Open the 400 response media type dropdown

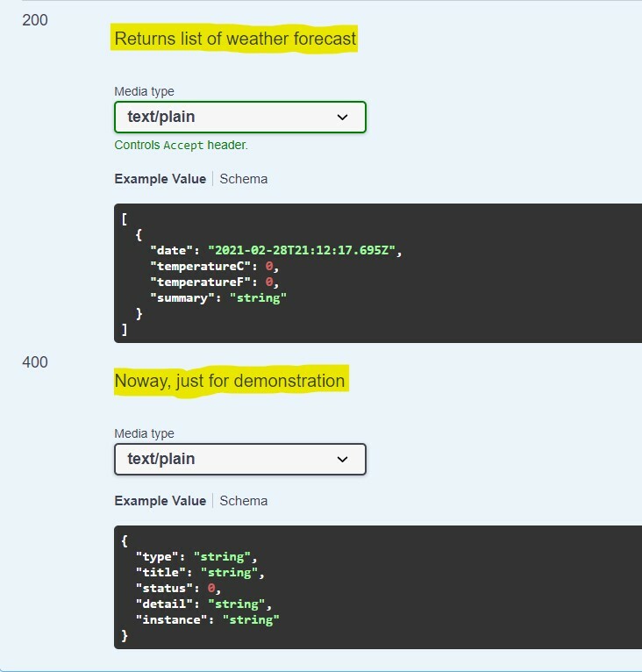coord(239,459)
